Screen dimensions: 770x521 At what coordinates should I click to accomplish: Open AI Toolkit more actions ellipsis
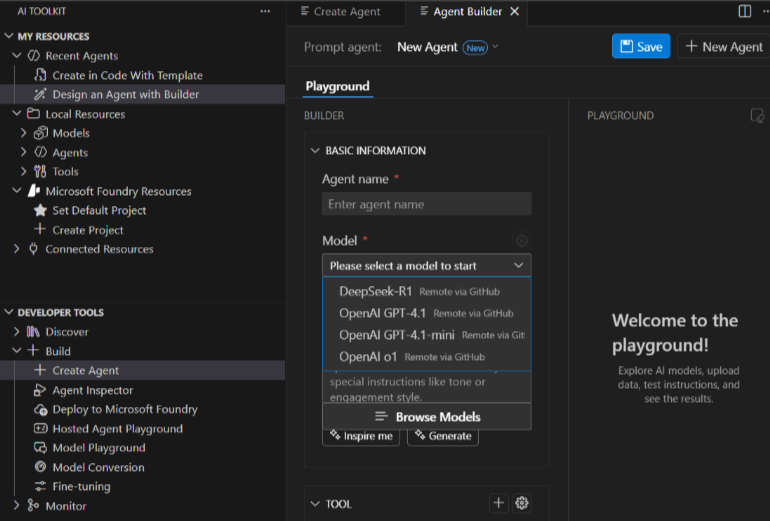pyautogui.click(x=265, y=12)
